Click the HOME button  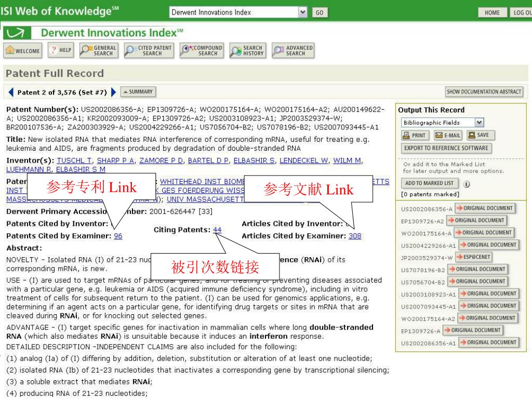493,12
